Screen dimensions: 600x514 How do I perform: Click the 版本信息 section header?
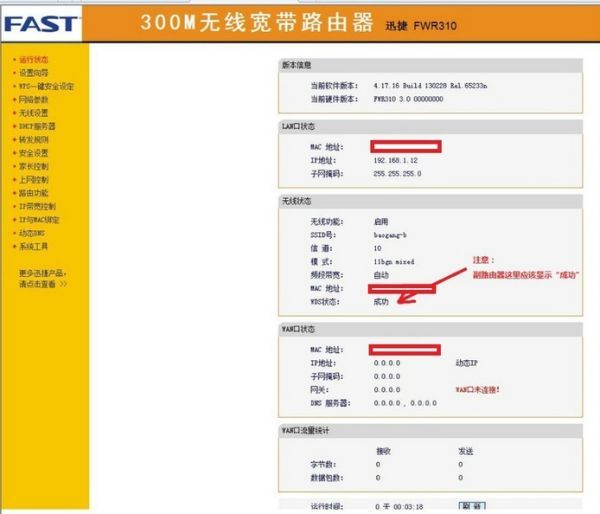(x=297, y=65)
